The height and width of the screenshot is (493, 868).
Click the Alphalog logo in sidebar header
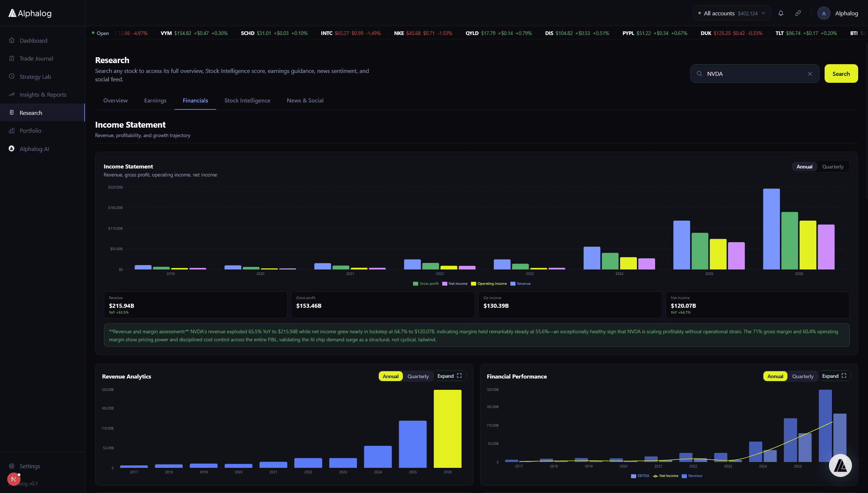tap(30, 13)
